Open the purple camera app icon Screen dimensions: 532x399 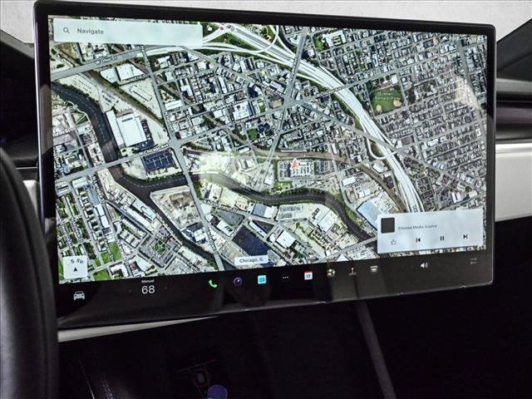(238, 281)
